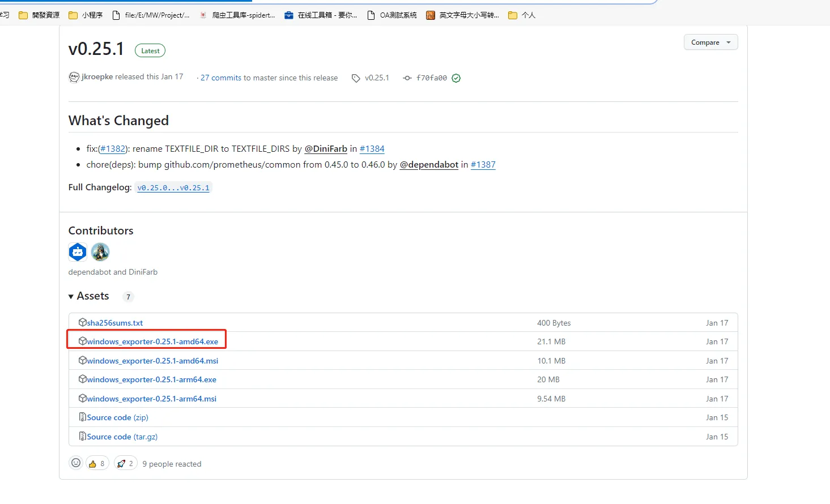Click the jkroepke avatar icon
The height and width of the screenshot is (504, 830).
tap(74, 78)
